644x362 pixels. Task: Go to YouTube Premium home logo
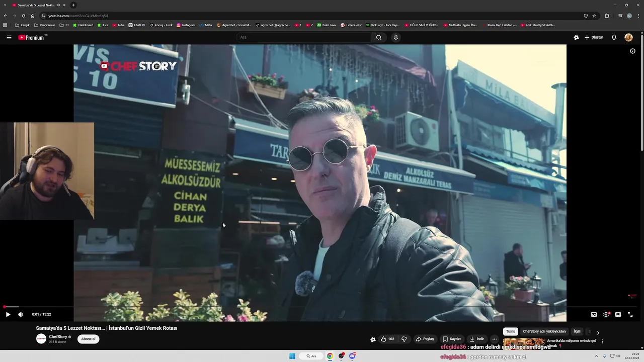[x=32, y=37]
